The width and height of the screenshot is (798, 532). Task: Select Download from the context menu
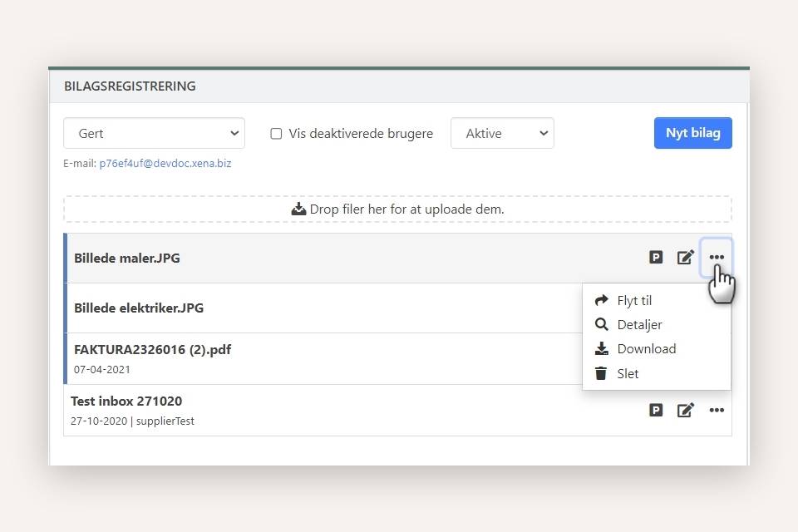[646, 349]
